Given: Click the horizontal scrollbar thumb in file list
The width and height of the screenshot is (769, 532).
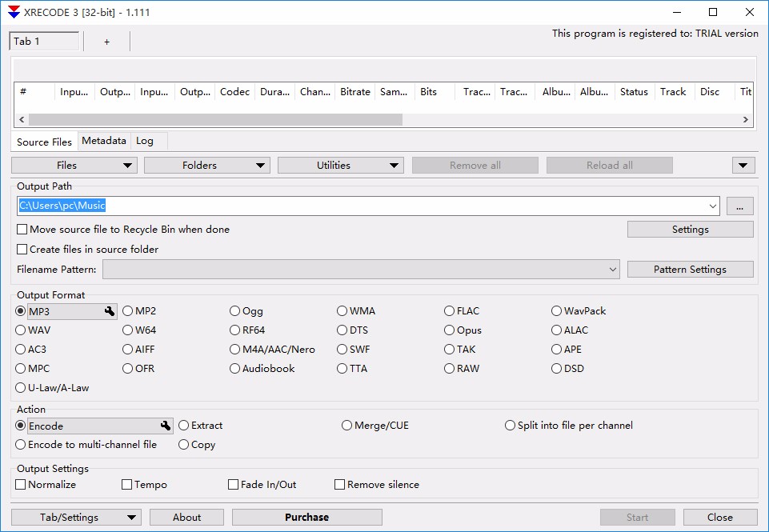Looking at the screenshot, I should 214,119.
